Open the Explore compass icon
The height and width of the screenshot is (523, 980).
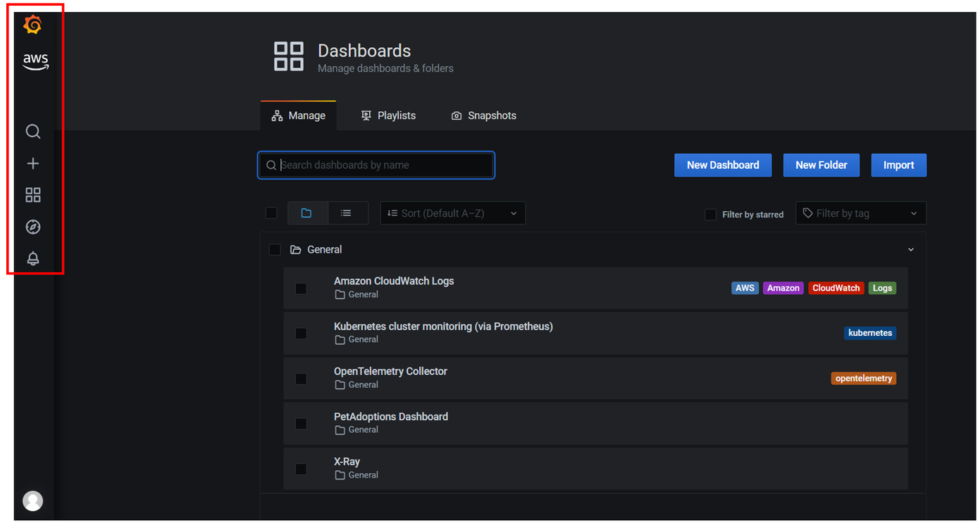33,227
